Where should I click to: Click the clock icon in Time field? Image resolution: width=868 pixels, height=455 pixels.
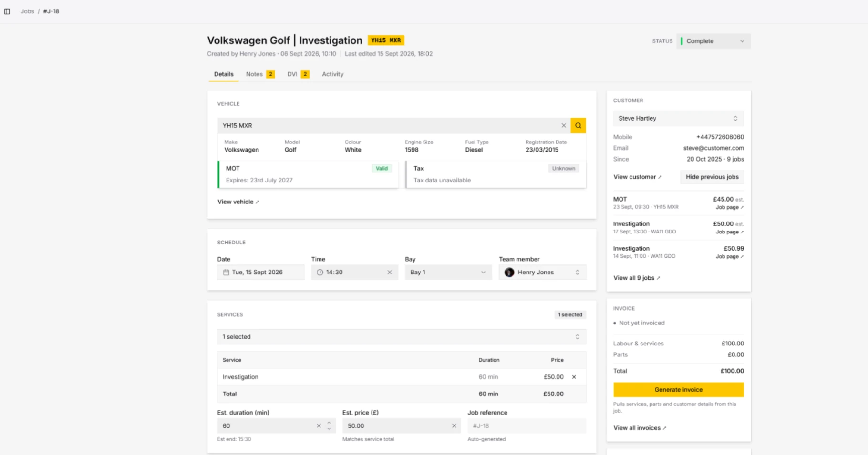pos(320,273)
